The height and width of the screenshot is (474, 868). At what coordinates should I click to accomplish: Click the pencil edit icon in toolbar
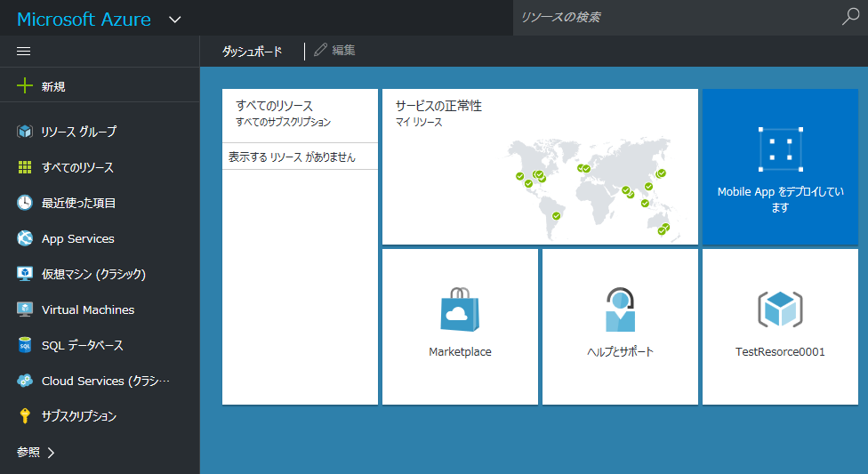point(320,50)
